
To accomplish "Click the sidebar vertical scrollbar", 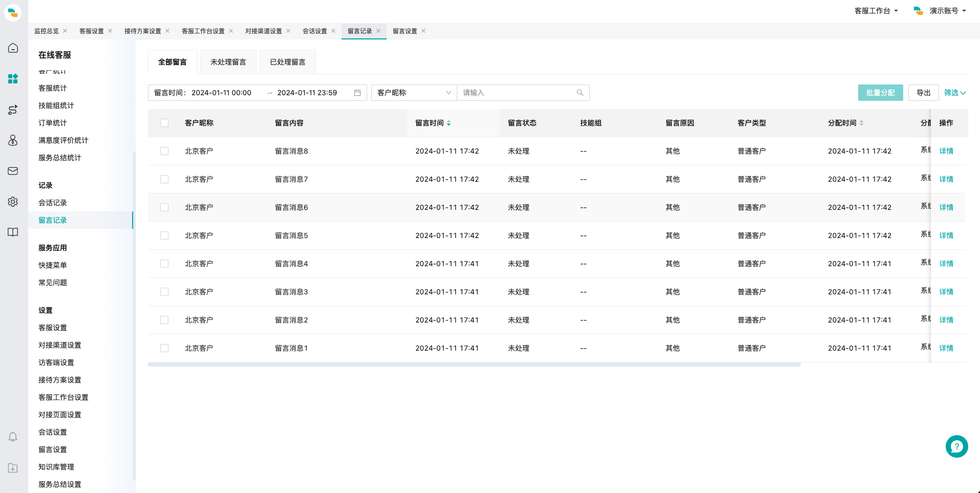I will tap(134, 316).
